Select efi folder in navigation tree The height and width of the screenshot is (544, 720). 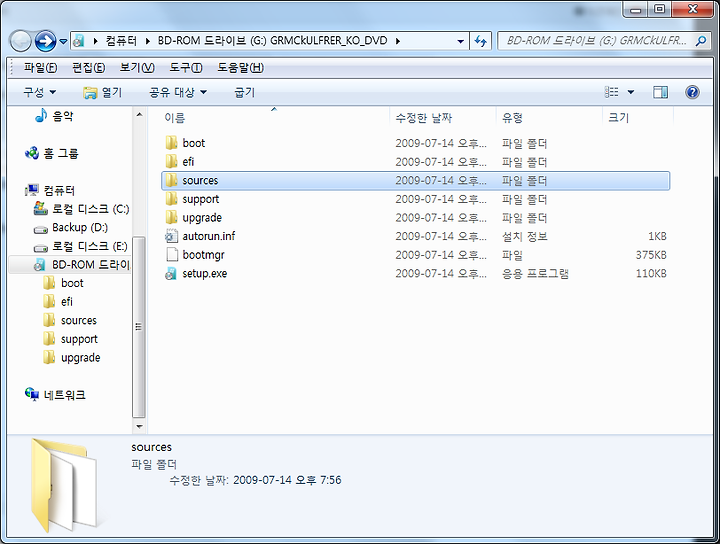58,302
